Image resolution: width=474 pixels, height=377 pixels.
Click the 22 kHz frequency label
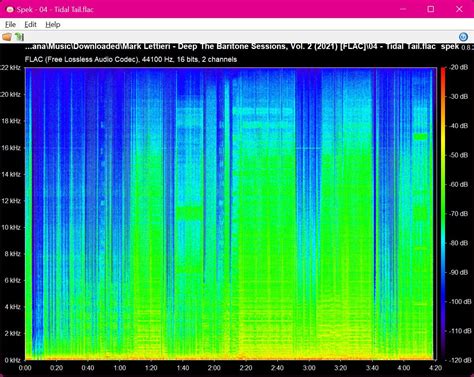(x=11, y=68)
